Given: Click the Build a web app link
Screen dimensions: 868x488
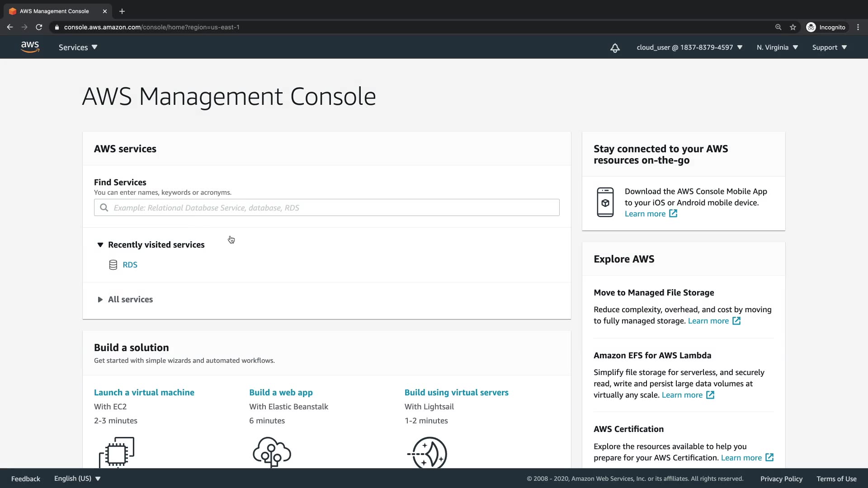Looking at the screenshot, I should pyautogui.click(x=281, y=392).
